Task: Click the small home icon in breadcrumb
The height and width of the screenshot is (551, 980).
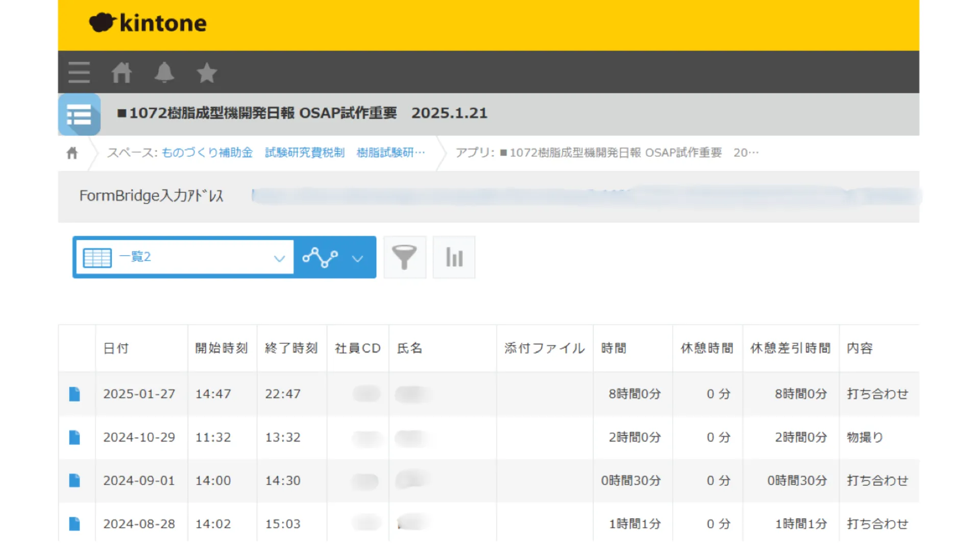Action: click(72, 153)
